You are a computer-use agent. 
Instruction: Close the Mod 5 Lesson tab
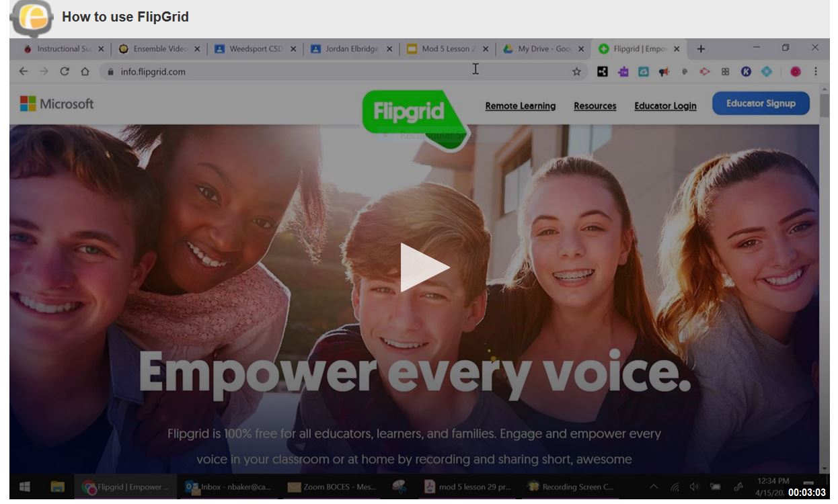click(486, 48)
